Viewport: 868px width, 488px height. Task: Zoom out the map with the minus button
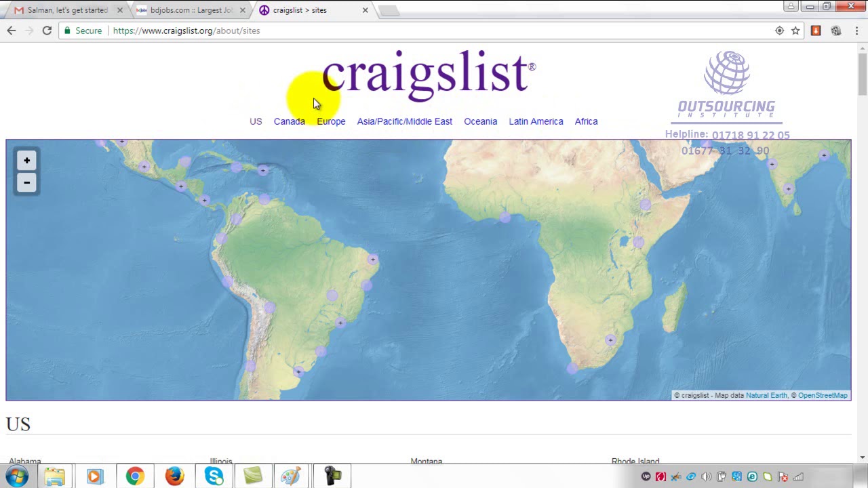26,182
